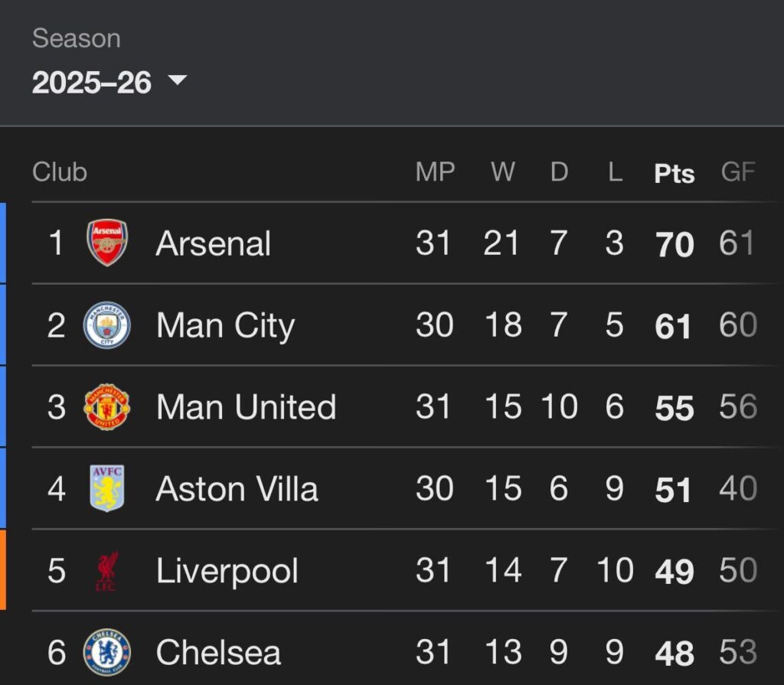Screen dimensions: 784x685
Task: Select the Chelsea club badge
Action: (107, 651)
